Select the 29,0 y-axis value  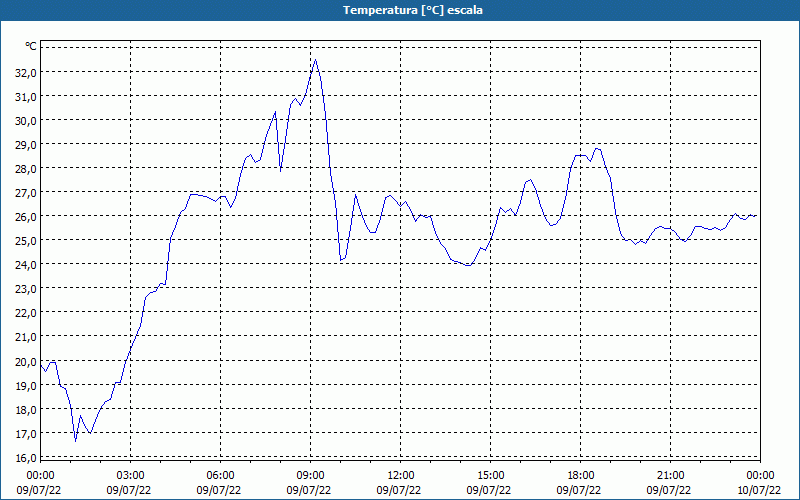(26, 145)
